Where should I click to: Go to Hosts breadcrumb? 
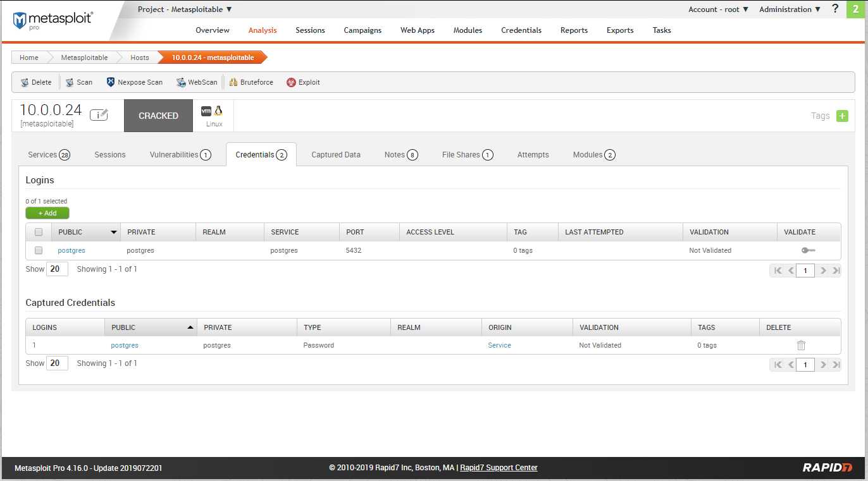coord(140,58)
